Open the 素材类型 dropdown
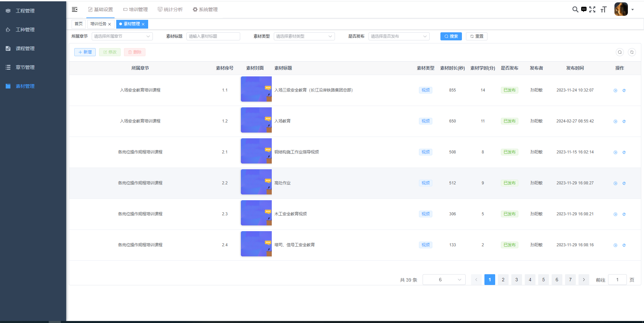This screenshot has width=644, height=323. coord(304,36)
